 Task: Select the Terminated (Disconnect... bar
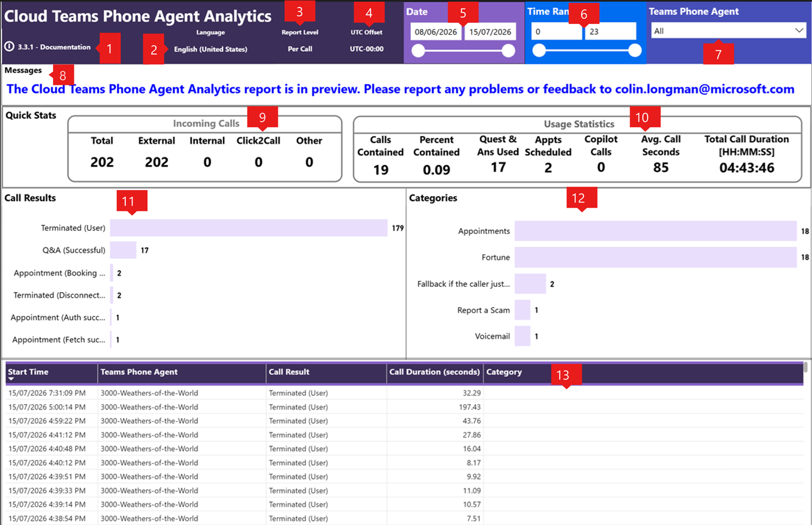pos(112,295)
